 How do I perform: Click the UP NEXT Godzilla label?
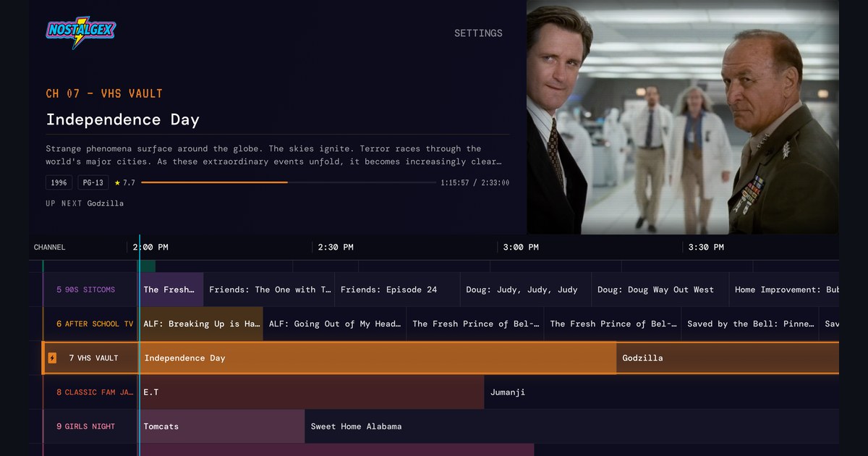tap(85, 203)
